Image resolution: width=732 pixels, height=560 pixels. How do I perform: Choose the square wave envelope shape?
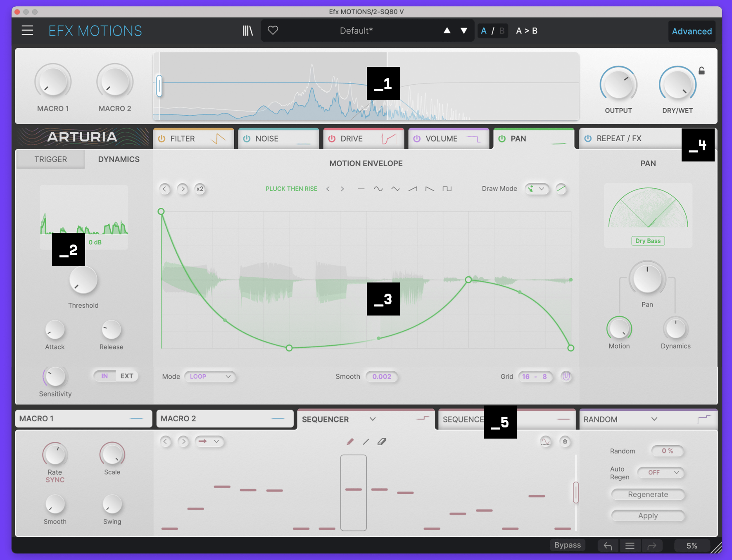click(x=447, y=189)
